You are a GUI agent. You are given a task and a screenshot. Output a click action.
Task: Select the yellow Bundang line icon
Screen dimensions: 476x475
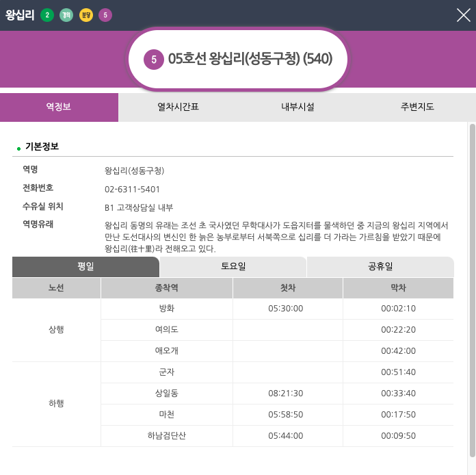[x=86, y=15]
